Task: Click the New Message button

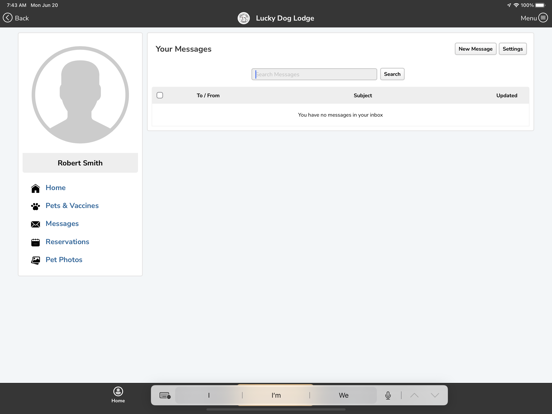Action: pos(475,49)
